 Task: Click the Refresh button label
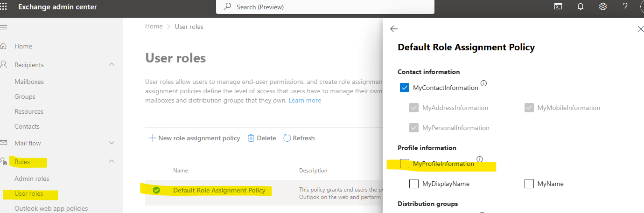[304, 138]
